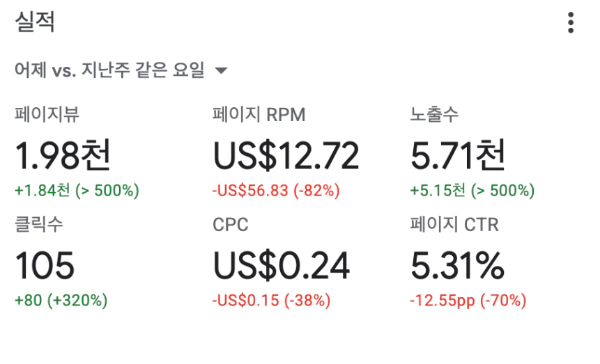Screen dimensions: 600x364
Task: Click the 페이지 CTR metric label
Action: [x=454, y=224]
